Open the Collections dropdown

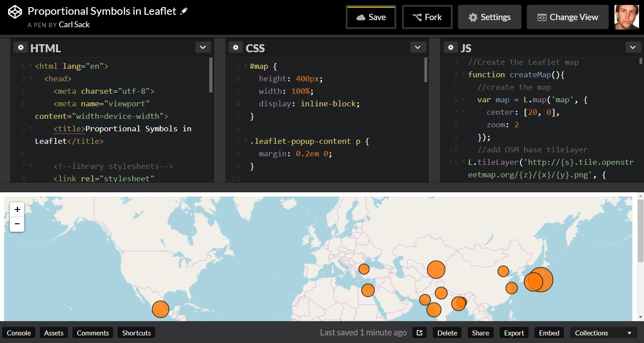603,333
